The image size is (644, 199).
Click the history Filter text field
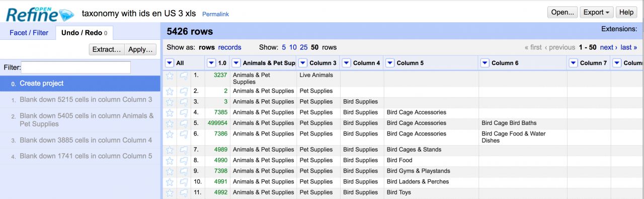click(75, 68)
